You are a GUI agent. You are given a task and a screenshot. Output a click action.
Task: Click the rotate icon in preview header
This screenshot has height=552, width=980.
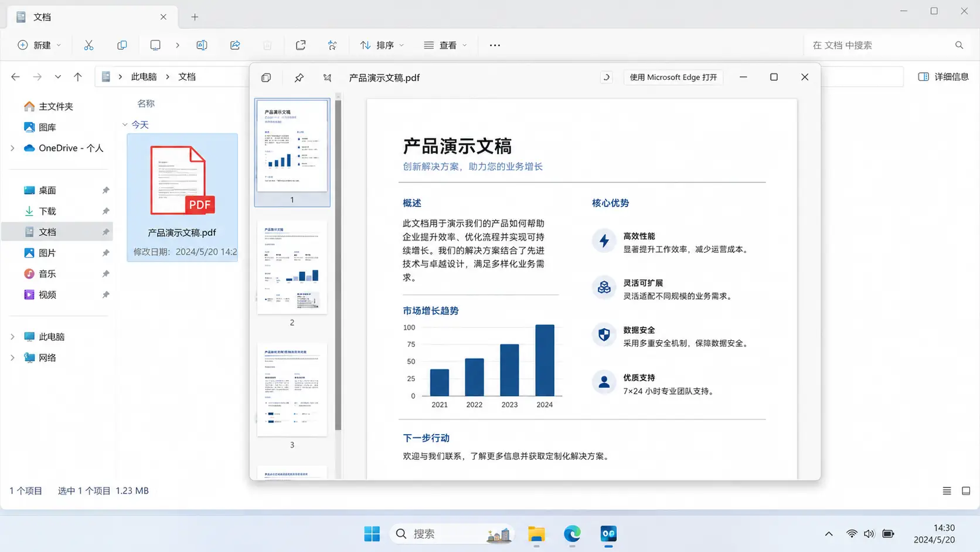(607, 77)
